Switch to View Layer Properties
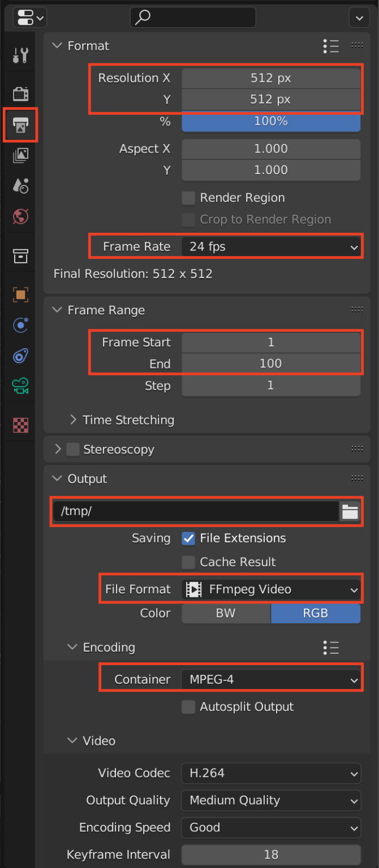The width and height of the screenshot is (379, 868). point(20,155)
